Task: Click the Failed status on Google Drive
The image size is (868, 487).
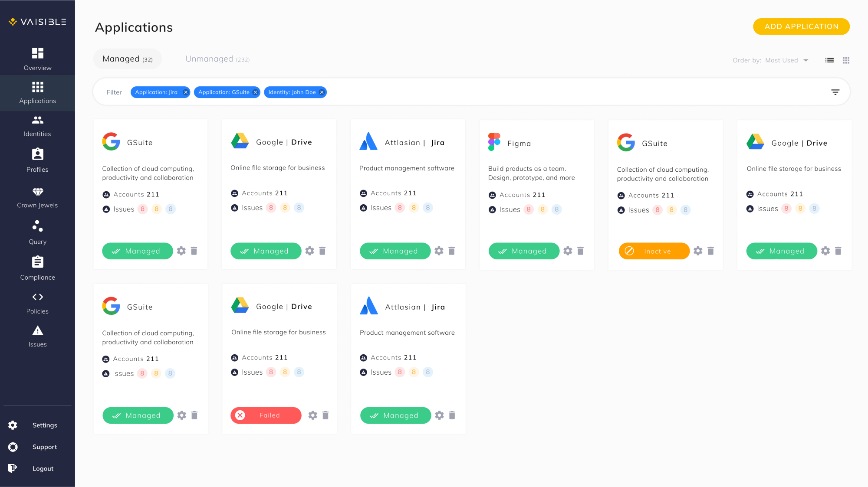Action: [x=266, y=415]
